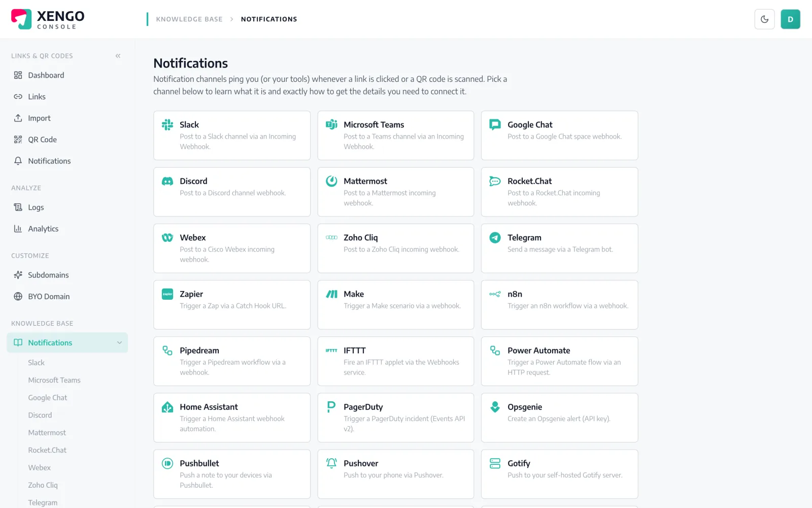Click the IFTTT logo icon
Screen dimensions: 812x508
(331, 350)
